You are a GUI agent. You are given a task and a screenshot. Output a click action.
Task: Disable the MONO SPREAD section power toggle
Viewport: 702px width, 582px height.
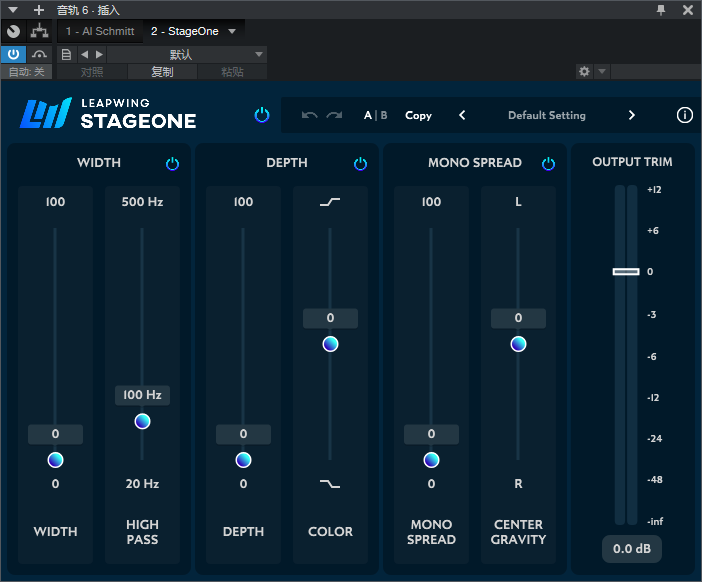tap(548, 163)
